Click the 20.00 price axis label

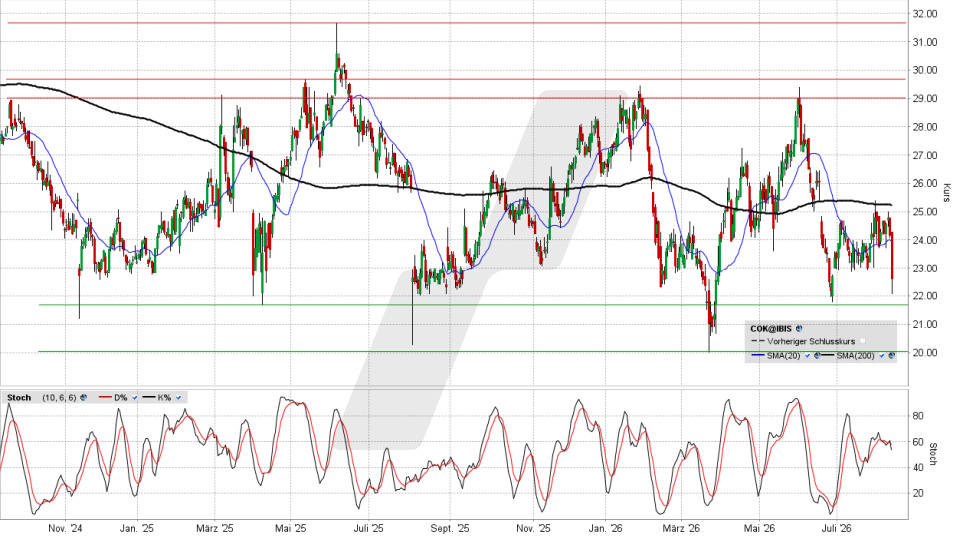pyautogui.click(x=924, y=353)
